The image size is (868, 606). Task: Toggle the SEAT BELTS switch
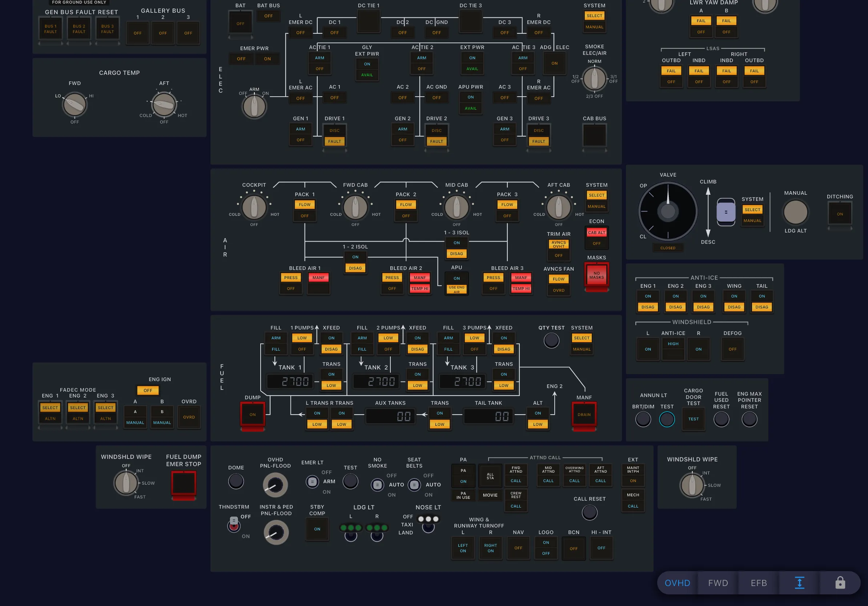[x=414, y=484]
